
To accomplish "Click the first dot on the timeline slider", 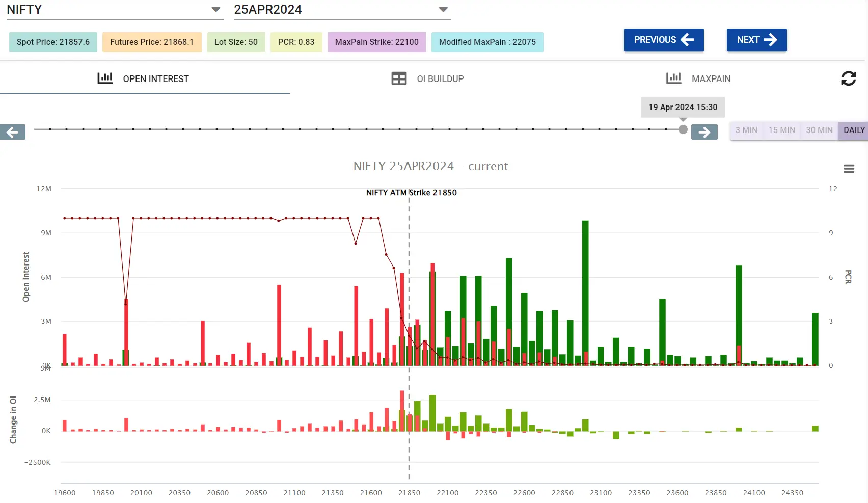I will point(50,129).
